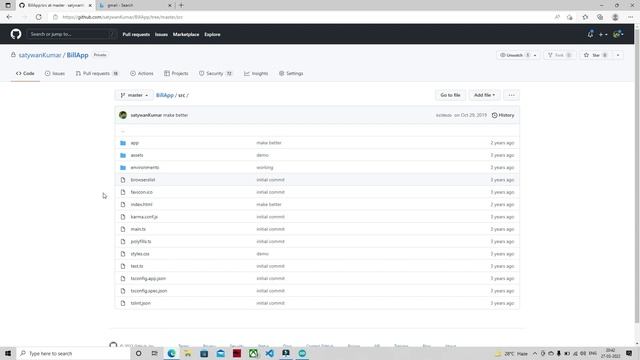Click the Cortana circle on the taskbar
The image size is (640, 360).
point(138,353)
